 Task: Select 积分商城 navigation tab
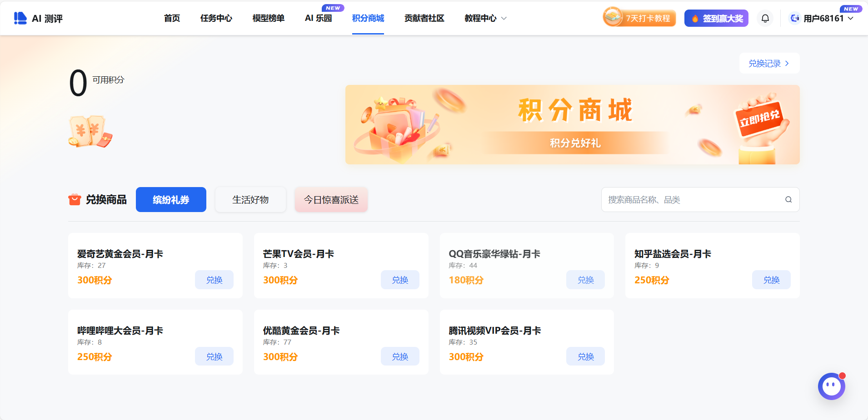point(368,18)
